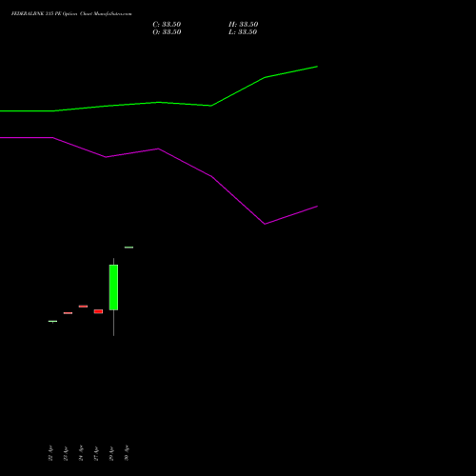476x476 pixels.
Task: Select the large green 29 Apr candle body
Action: click(x=113, y=288)
